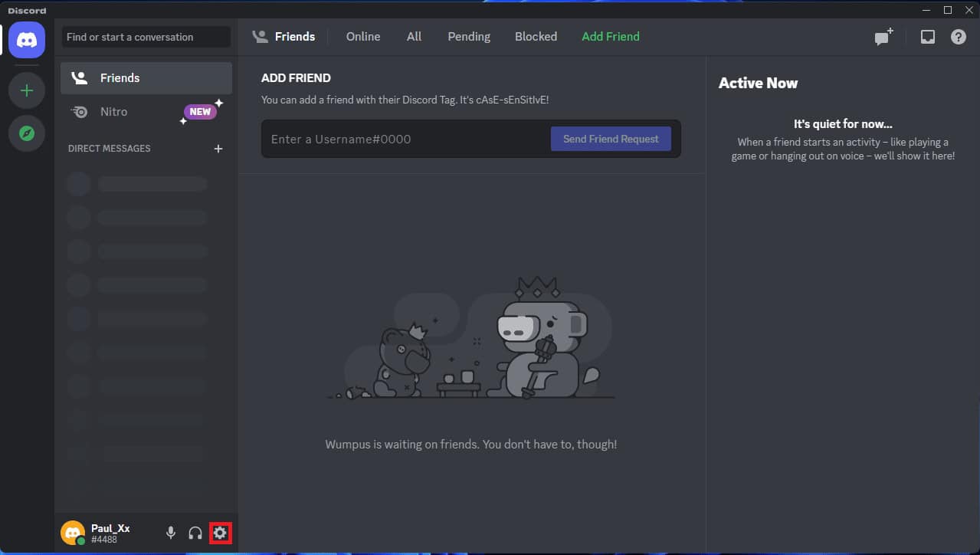This screenshot has height=555, width=980.
Task: Click Find or start a conversation box
Action: [146, 37]
